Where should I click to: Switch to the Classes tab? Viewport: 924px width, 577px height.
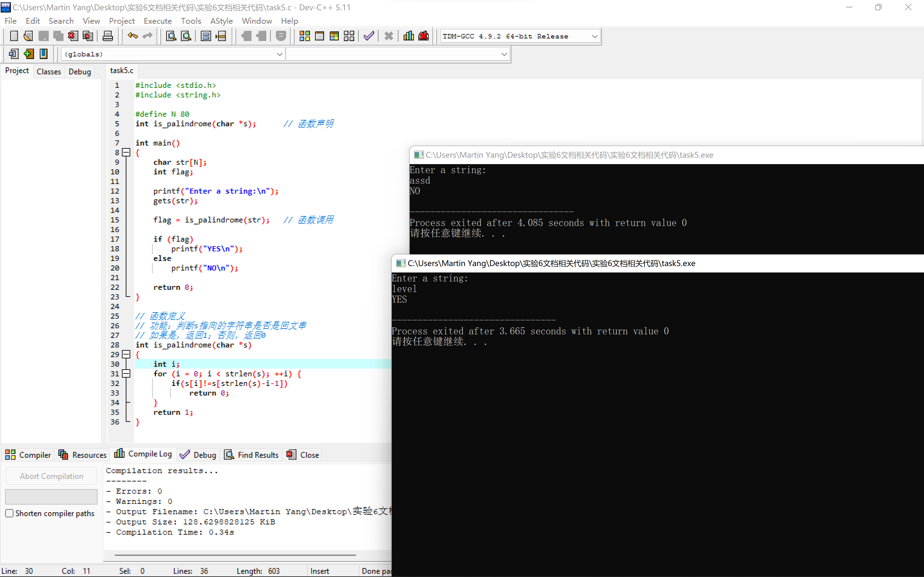click(x=48, y=71)
